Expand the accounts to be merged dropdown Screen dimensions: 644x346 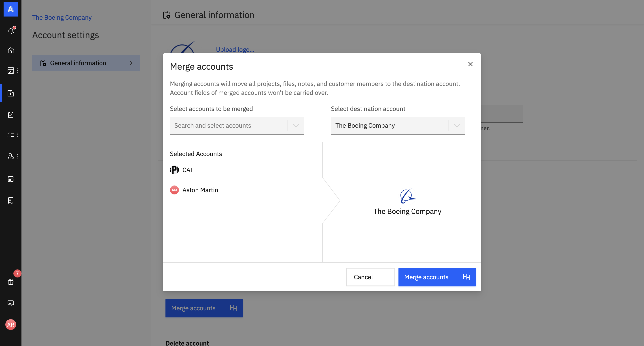296,126
